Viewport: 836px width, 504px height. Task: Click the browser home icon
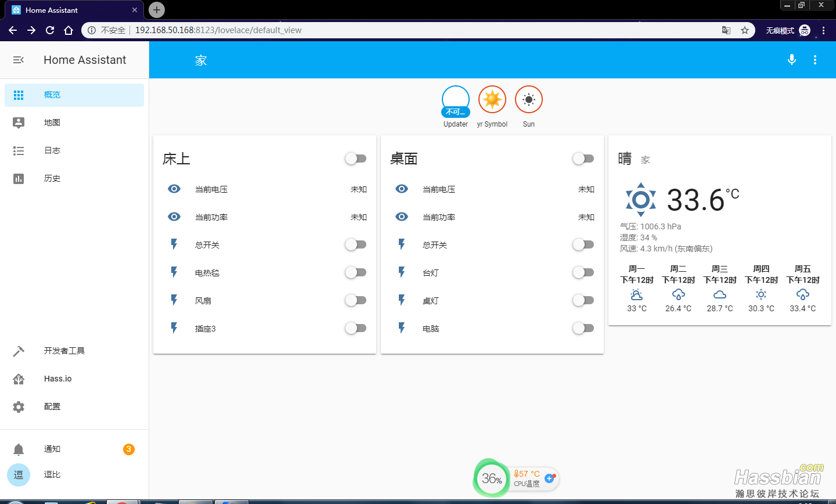(x=69, y=30)
